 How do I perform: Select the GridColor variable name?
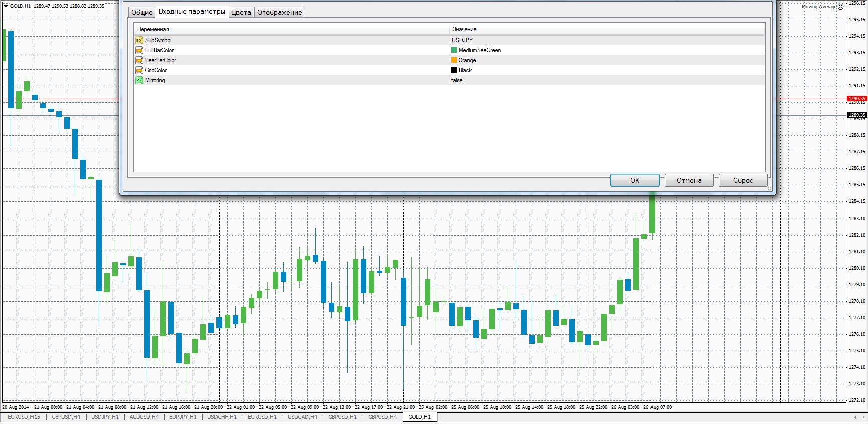pyautogui.click(x=156, y=70)
